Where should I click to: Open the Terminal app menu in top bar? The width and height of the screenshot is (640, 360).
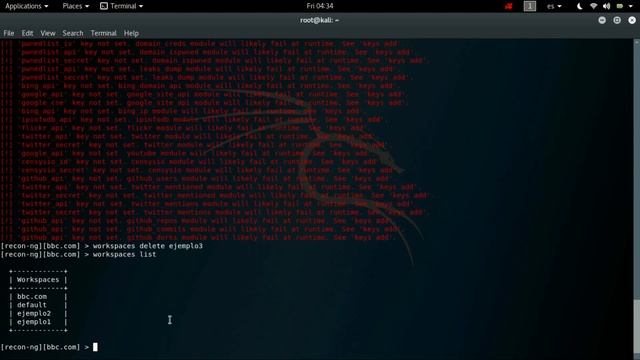point(122,6)
